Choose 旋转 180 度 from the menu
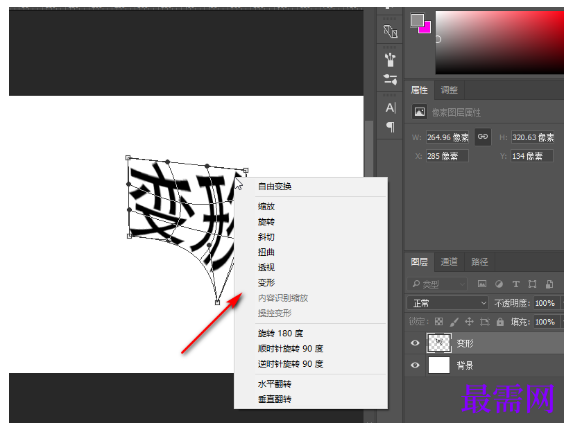573x430 pixels. [280, 333]
